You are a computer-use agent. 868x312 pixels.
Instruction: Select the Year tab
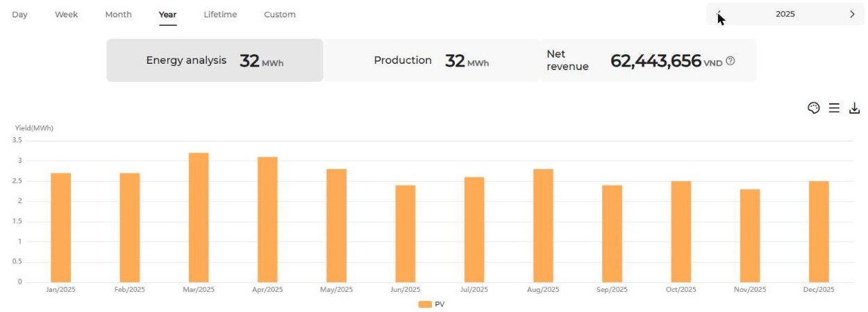click(x=167, y=15)
